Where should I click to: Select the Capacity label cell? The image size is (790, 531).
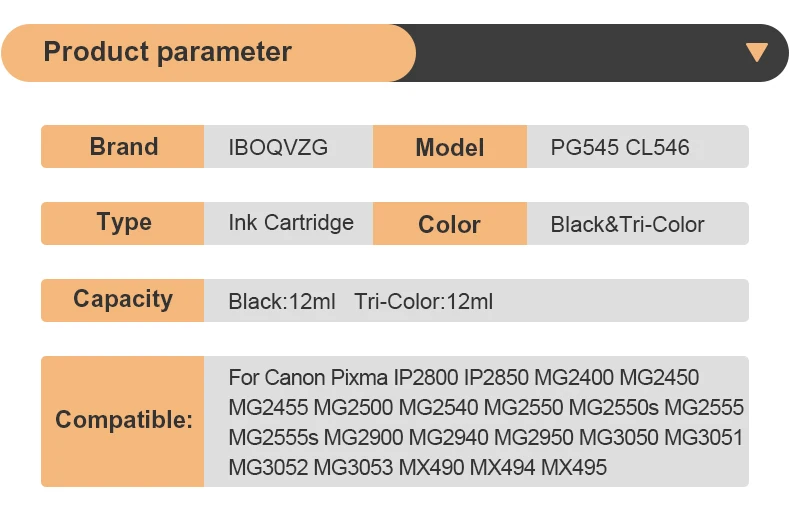point(123,299)
